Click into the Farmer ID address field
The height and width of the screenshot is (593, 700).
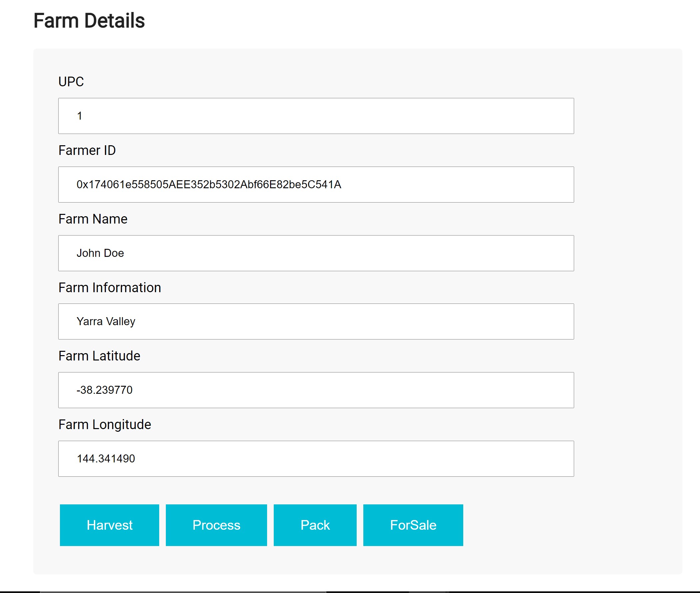(316, 185)
